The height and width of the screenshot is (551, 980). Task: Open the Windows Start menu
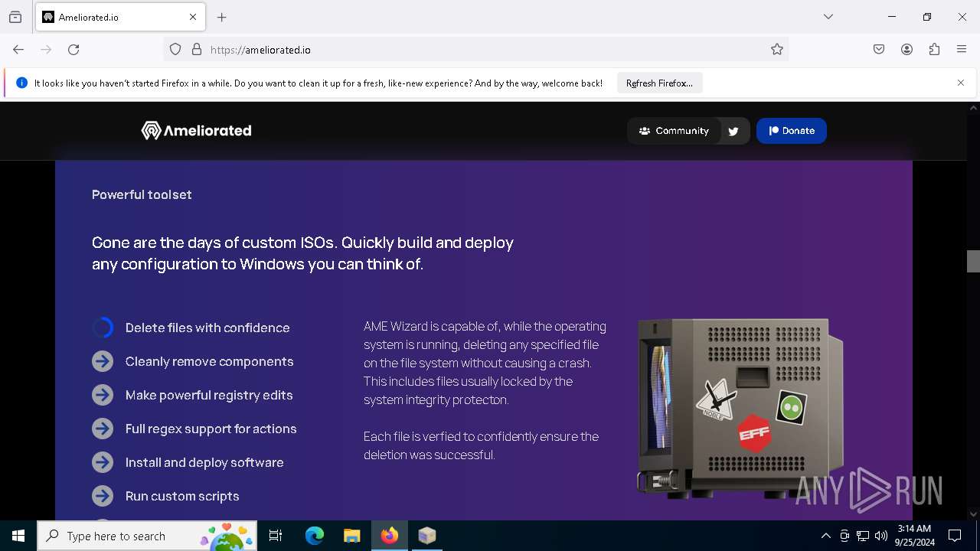point(18,536)
